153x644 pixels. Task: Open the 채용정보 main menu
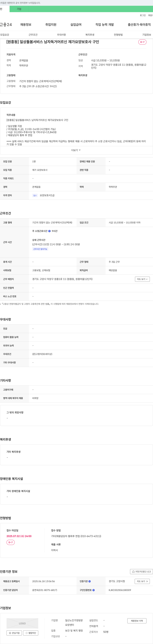26,24
